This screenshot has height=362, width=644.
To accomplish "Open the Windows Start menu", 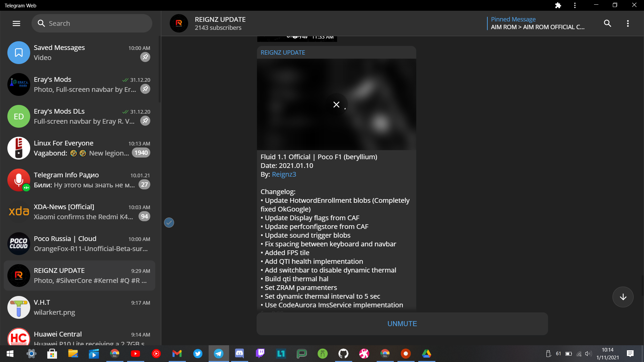I will click(x=10, y=354).
